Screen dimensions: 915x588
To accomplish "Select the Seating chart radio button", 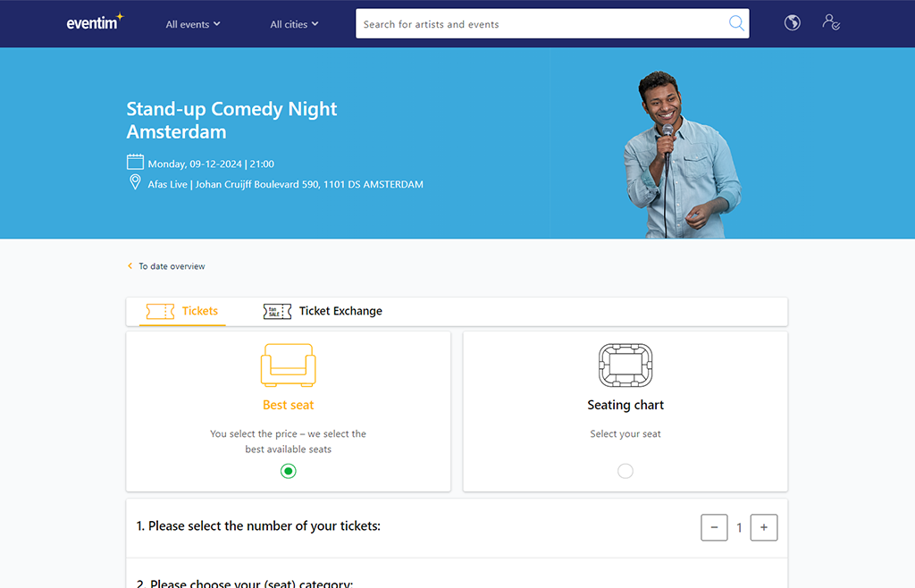I will [625, 471].
